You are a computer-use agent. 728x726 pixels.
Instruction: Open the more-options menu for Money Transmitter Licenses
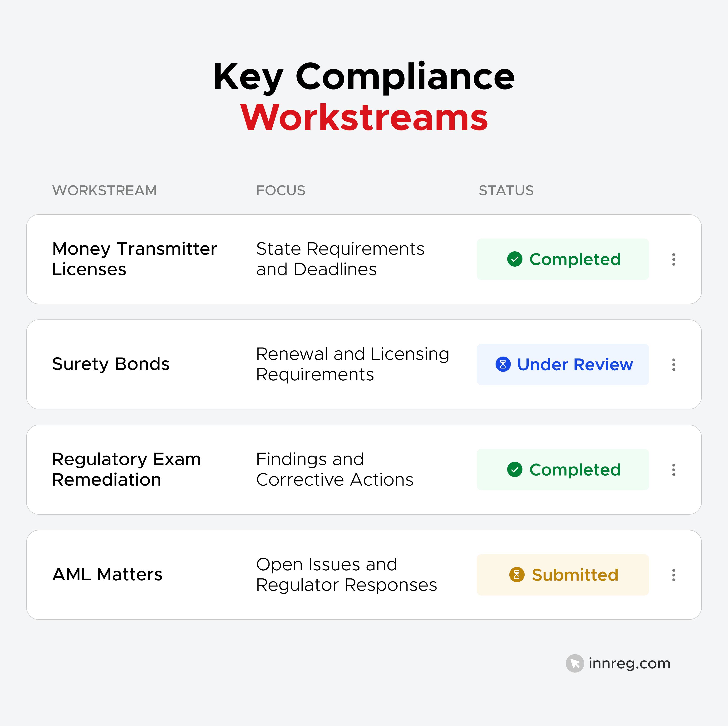point(673,259)
